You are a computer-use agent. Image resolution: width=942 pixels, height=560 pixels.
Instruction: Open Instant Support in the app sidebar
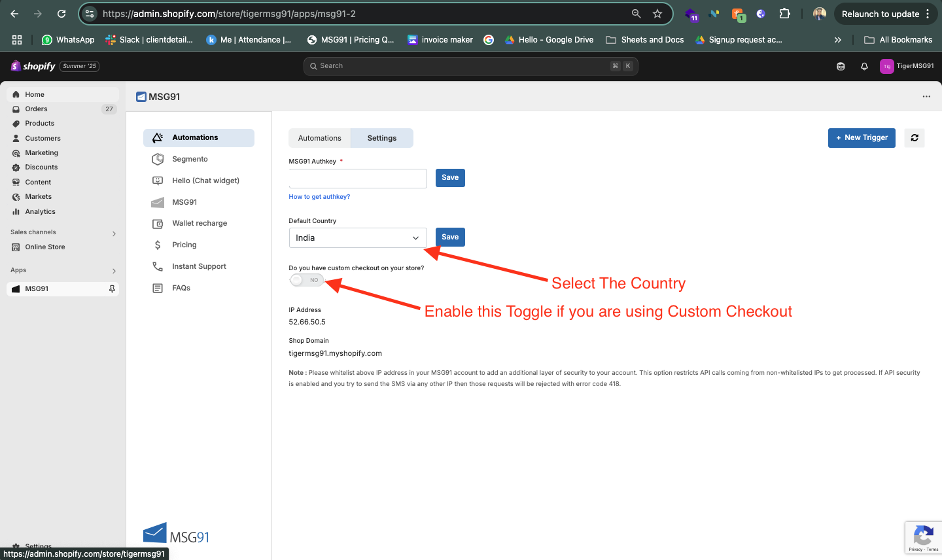(198, 266)
